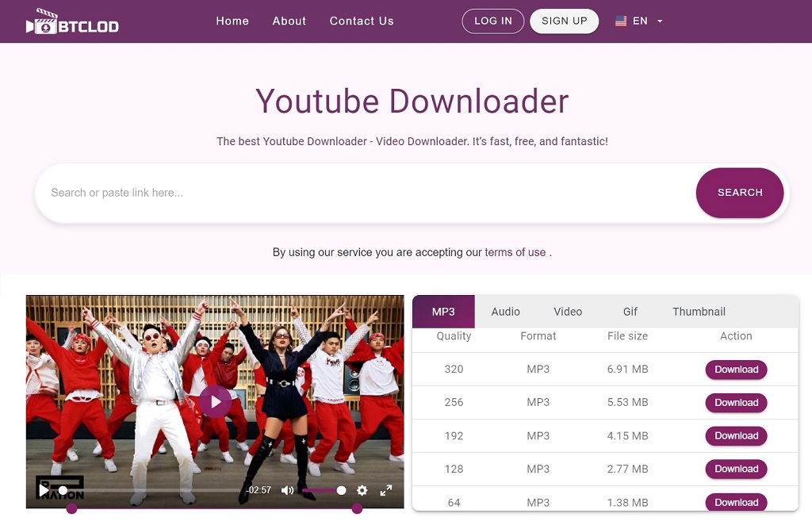Image resolution: width=812 pixels, height=525 pixels.
Task: Open the Home page
Action: point(232,21)
